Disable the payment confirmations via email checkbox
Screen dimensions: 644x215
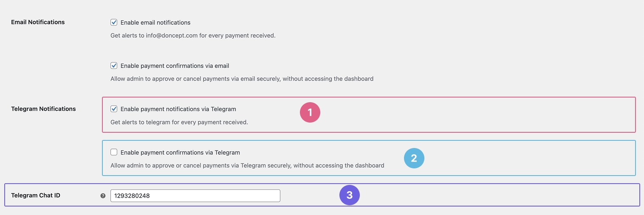(114, 66)
